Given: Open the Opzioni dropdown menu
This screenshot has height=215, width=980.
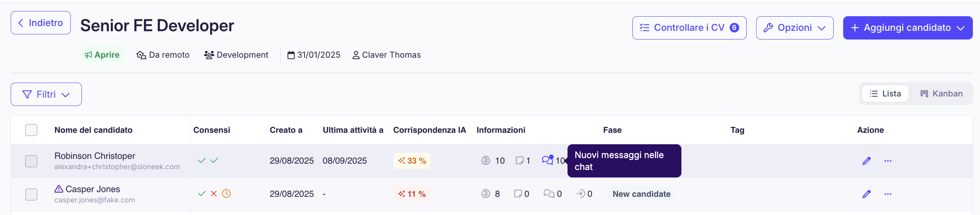Looking at the screenshot, I should (795, 28).
